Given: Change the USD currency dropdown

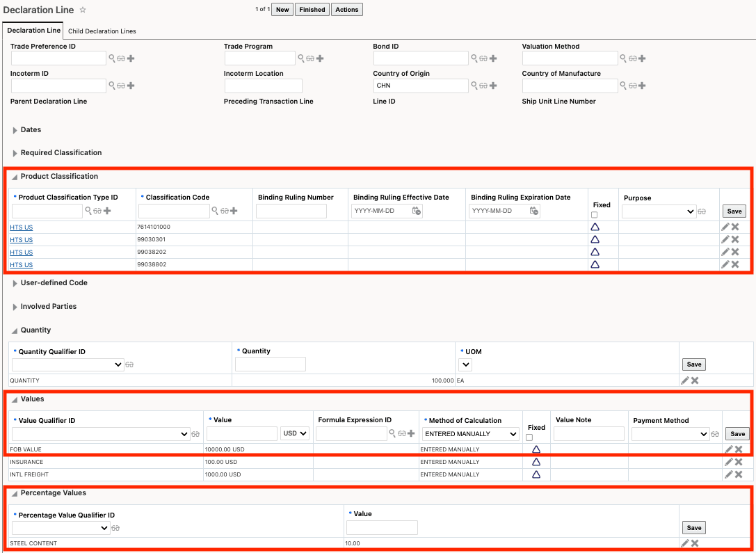Looking at the screenshot, I should point(295,433).
